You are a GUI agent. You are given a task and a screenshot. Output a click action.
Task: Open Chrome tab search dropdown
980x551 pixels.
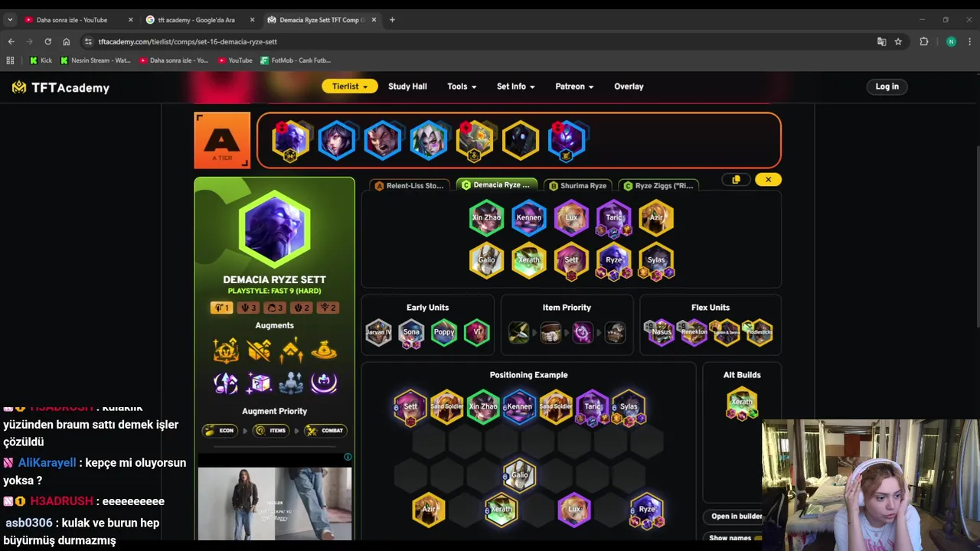pyautogui.click(x=10, y=20)
